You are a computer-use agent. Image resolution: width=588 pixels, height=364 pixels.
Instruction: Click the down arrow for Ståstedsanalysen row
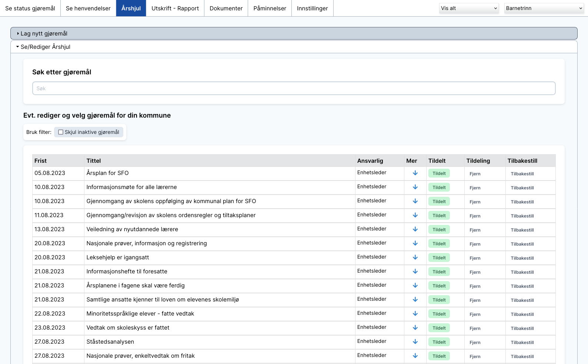415,342
